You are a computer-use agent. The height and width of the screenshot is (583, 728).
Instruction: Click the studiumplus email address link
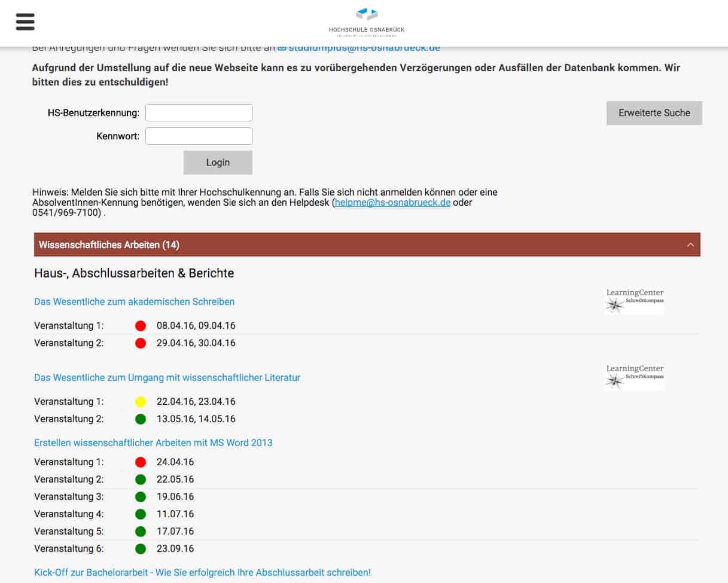pyautogui.click(x=359, y=48)
